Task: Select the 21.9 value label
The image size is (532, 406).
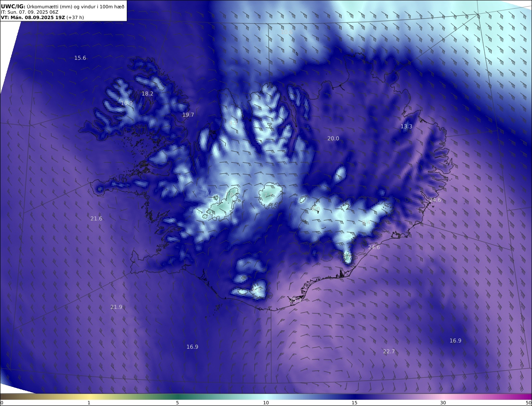Action: pos(116,307)
